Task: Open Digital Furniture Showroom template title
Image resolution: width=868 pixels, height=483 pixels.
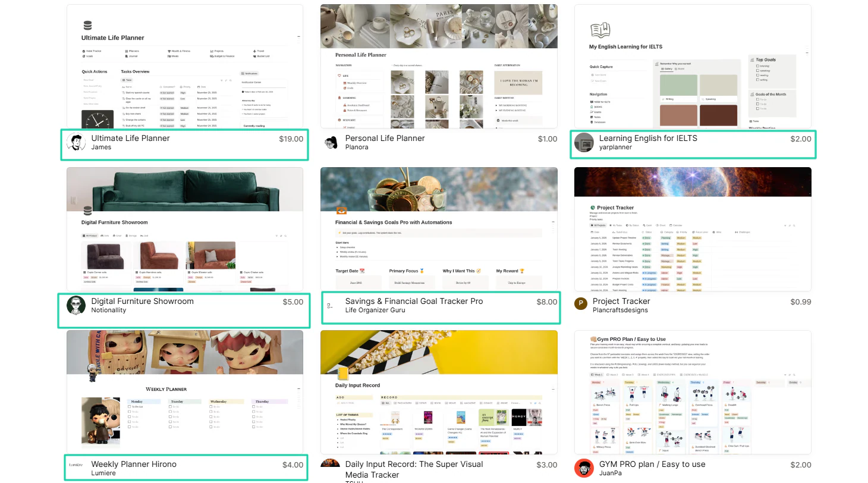Action: (x=142, y=301)
